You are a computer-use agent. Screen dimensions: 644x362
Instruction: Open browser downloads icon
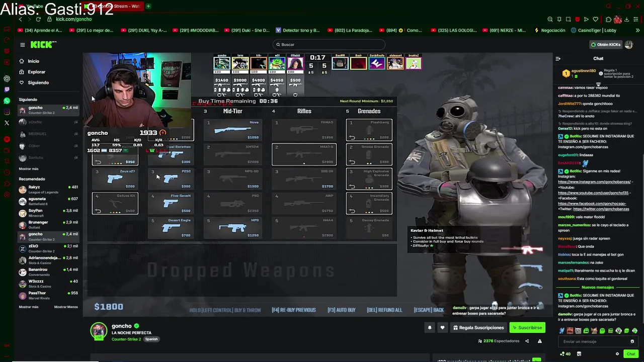pyautogui.click(x=627, y=19)
